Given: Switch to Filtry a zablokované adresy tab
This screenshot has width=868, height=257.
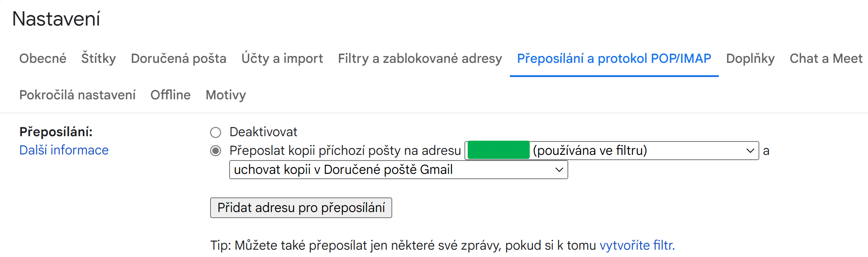Looking at the screenshot, I should click(420, 59).
